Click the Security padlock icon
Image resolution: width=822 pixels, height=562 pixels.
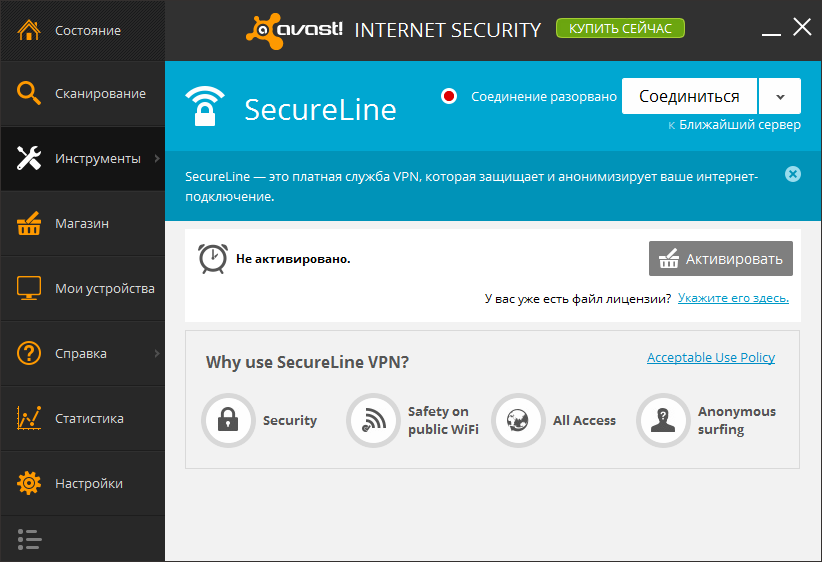pos(227,420)
